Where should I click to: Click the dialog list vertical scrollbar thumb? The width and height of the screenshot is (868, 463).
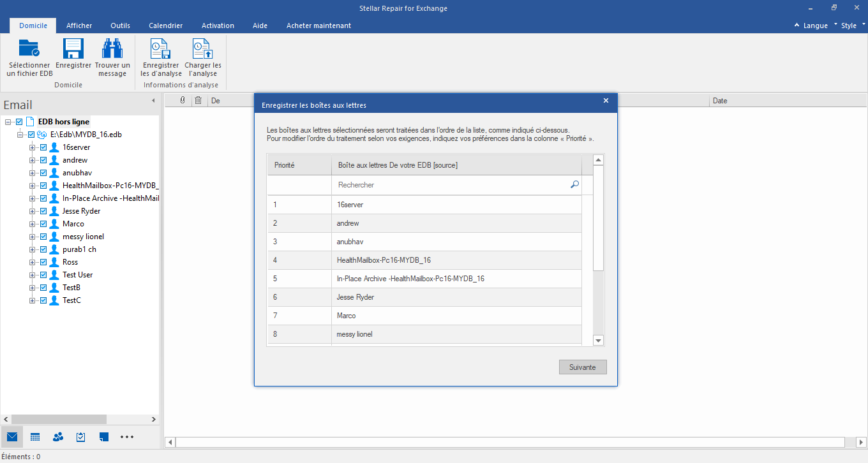(x=598, y=217)
